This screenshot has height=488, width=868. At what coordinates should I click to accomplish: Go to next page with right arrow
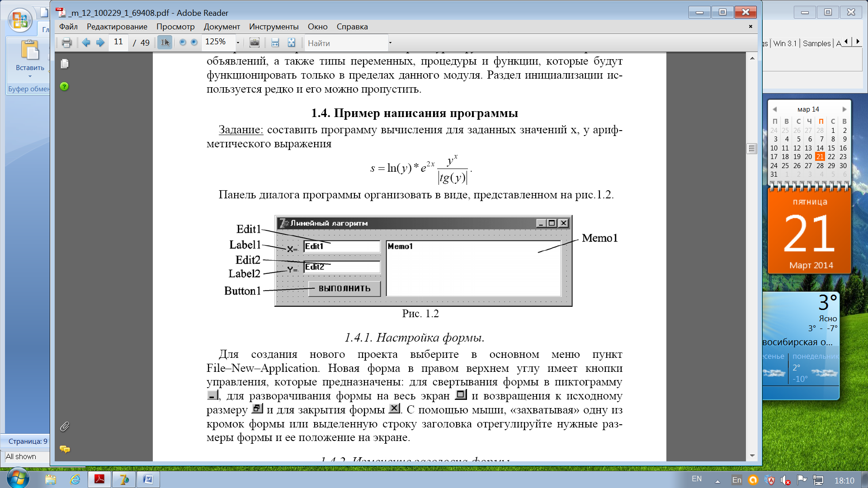click(100, 42)
